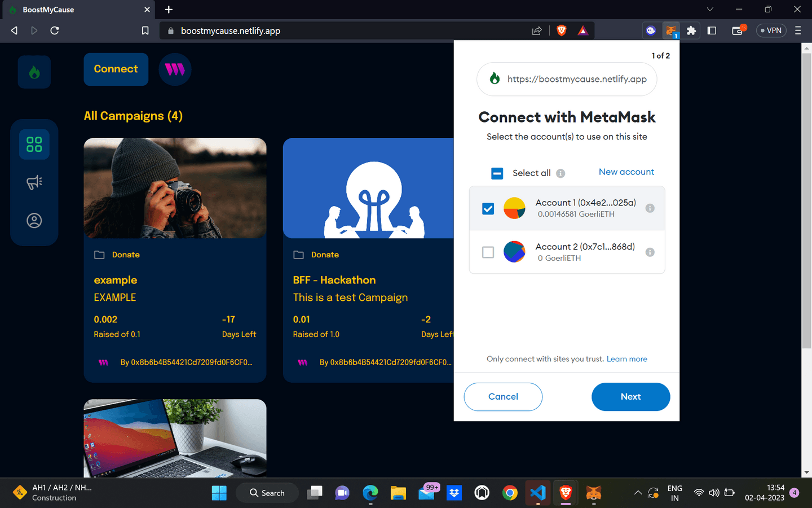Image resolution: width=812 pixels, height=508 pixels.
Task: Open Microsoft Edge from taskbar
Action: 370,493
